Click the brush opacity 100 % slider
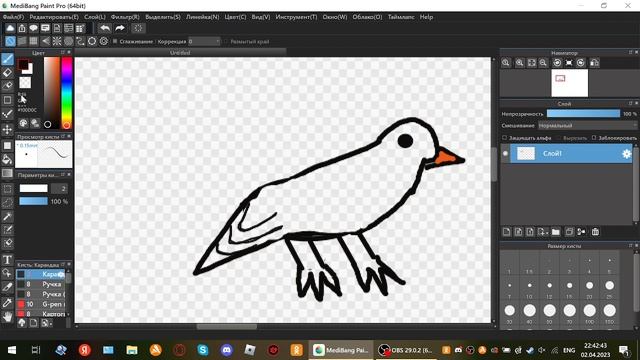 tap(33, 202)
